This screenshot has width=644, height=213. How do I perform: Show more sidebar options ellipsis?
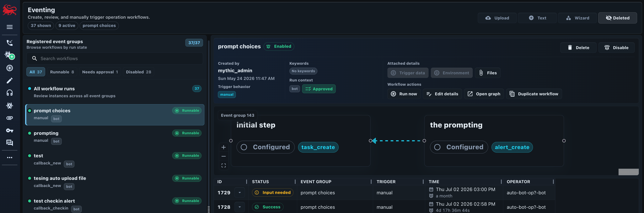(x=9, y=158)
